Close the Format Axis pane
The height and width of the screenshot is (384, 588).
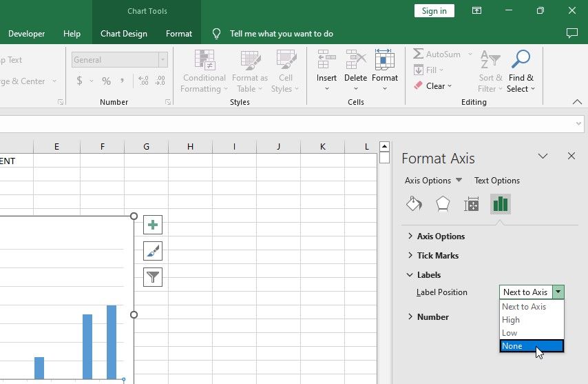pyautogui.click(x=571, y=156)
